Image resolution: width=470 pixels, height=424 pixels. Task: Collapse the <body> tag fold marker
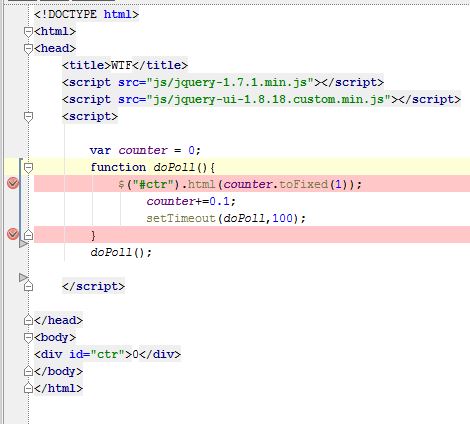(28, 337)
